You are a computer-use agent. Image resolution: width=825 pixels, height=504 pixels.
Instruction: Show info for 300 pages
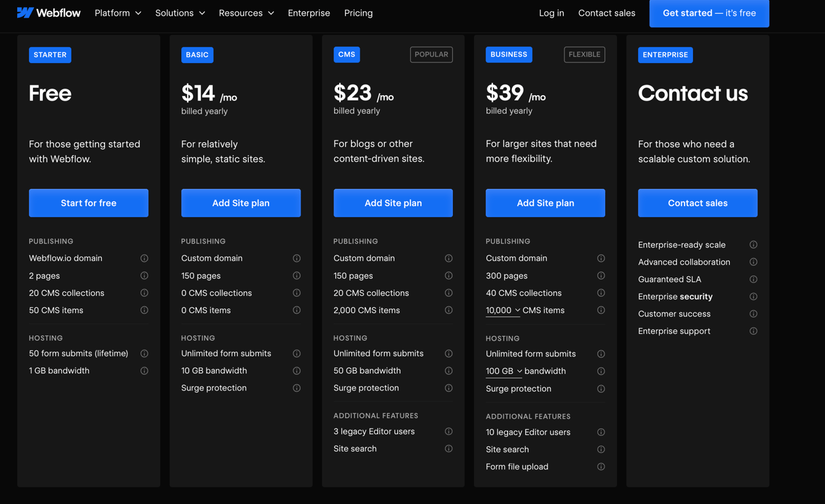pos(601,276)
